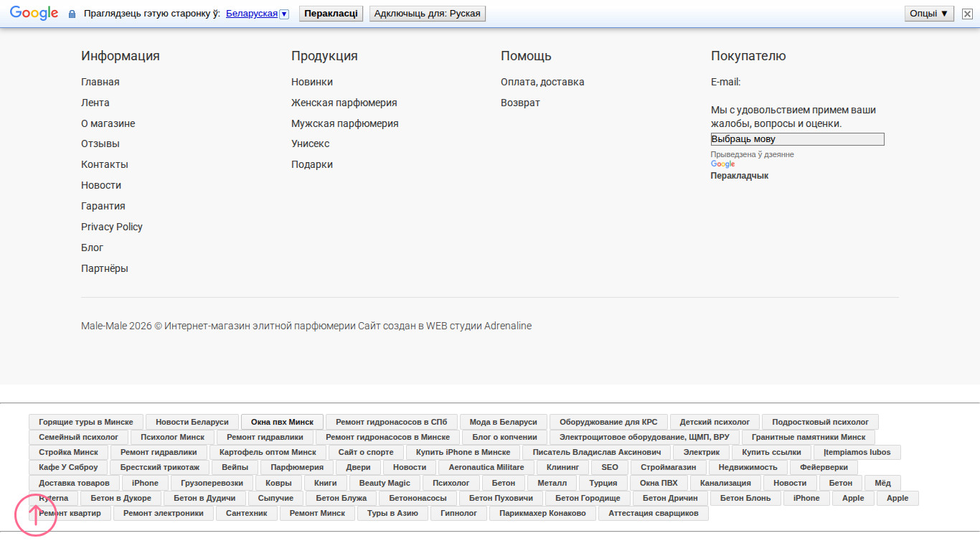Image resolution: width=980 pixels, height=551 pixels.
Task: Open Мужская парфюмерия link
Action: tap(345, 123)
